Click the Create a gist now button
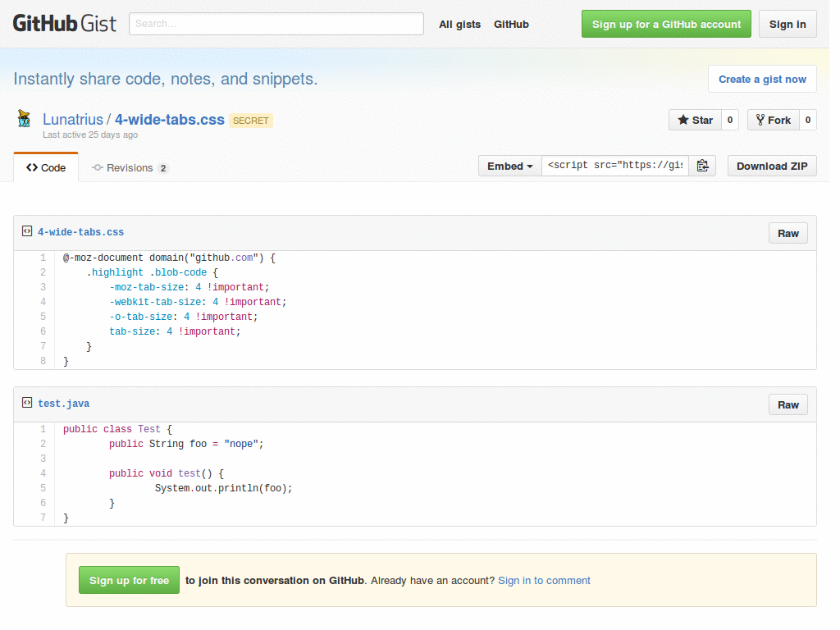Screen dimensions: 840x630 762,78
